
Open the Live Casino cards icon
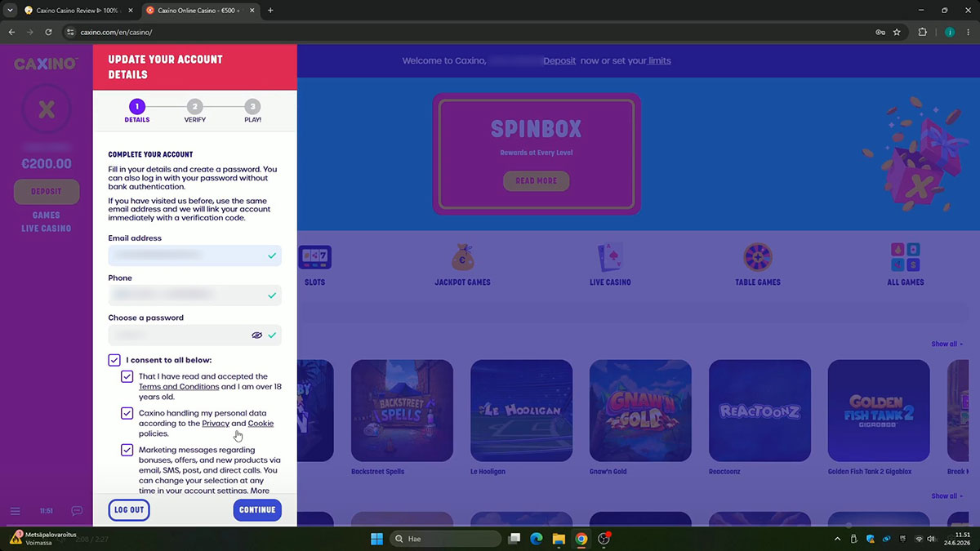(x=610, y=258)
